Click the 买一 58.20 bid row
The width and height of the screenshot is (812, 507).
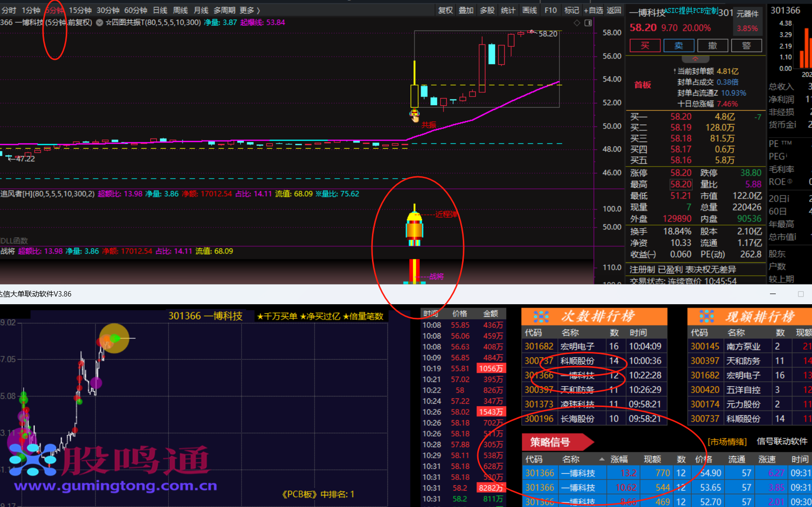coord(696,117)
